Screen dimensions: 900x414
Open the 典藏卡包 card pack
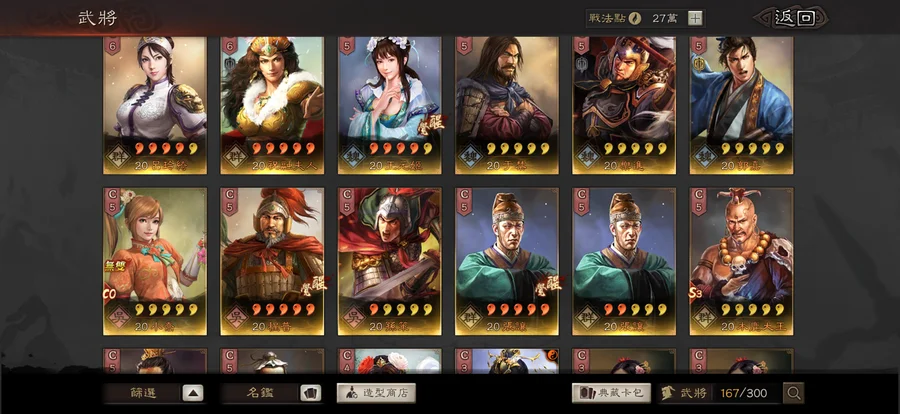[x=611, y=393]
